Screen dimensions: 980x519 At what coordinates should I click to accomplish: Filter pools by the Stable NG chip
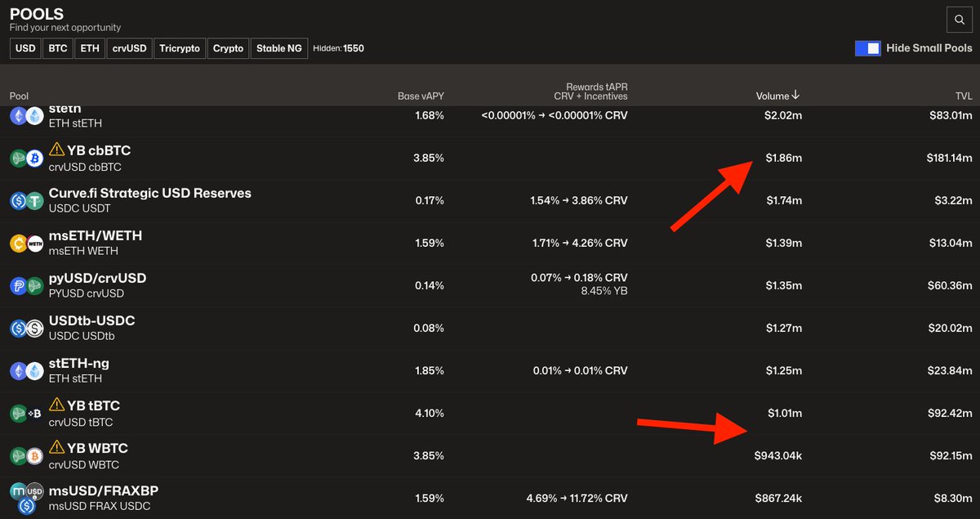click(x=279, y=48)
